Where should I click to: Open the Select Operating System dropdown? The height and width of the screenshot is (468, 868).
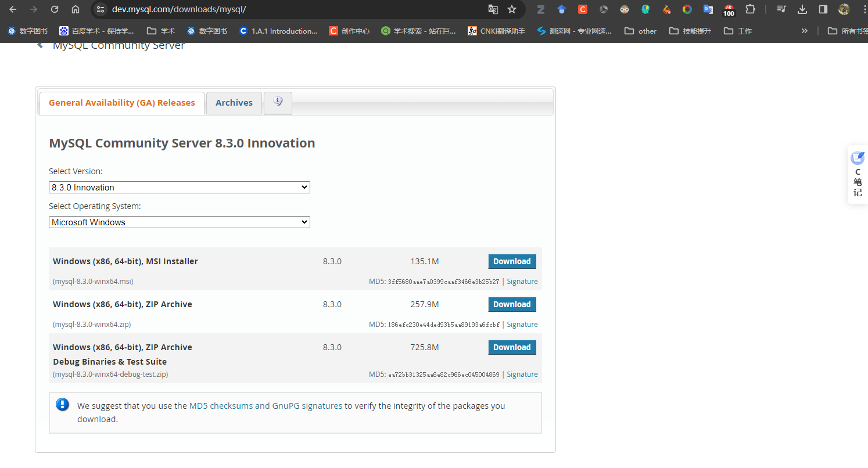pyautogui.click(x=180, y=222)
